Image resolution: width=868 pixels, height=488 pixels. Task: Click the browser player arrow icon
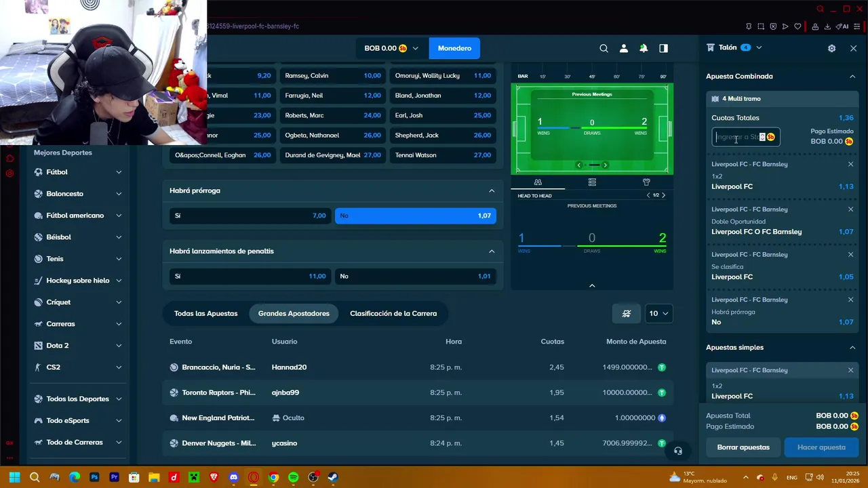click(785, 26)
